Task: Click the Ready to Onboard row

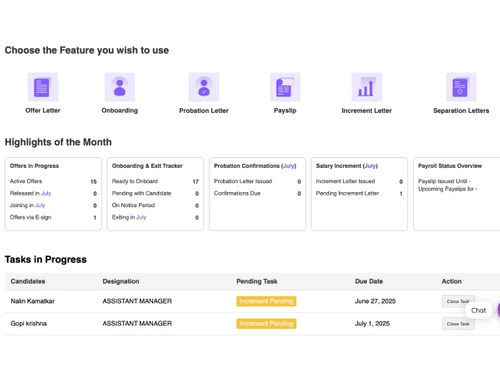Action: pos(155,181)
